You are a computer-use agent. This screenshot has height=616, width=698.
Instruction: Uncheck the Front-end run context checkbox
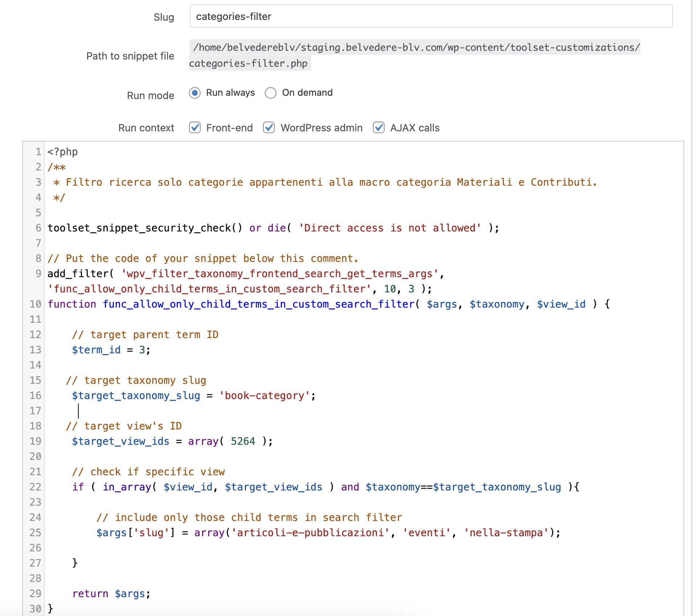click(x=195, y=128)
